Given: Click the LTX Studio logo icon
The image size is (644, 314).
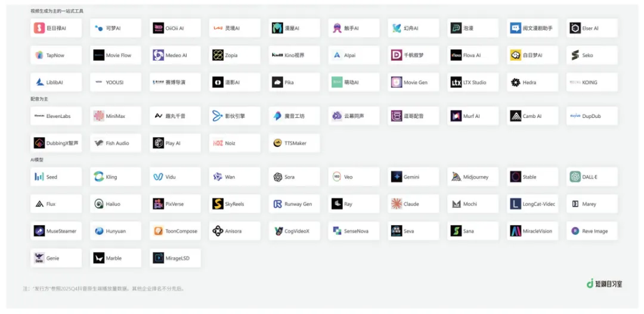Looking at the screenshot, I should (456, 82).
